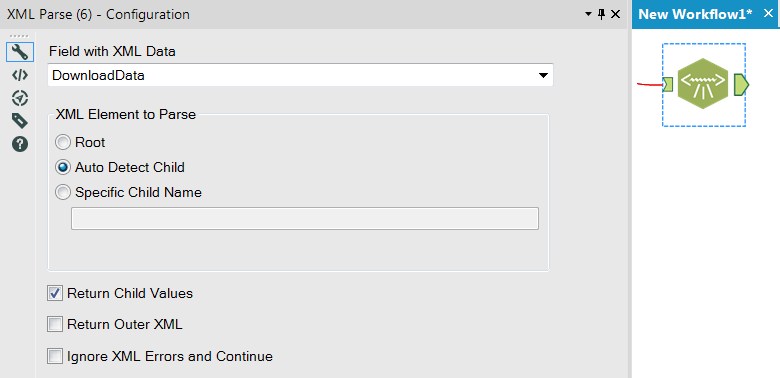Pin the Configuration panel
This screenshot has width=780, height=378.
click(x=601, y=14)
